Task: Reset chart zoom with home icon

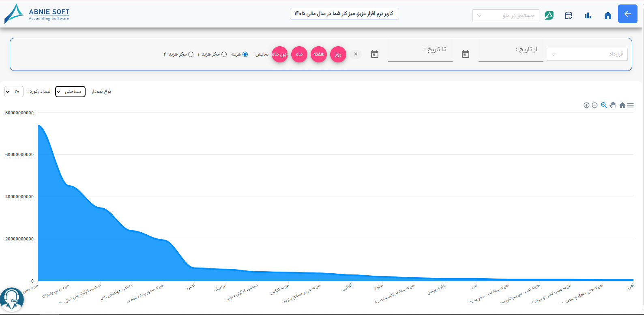Action: pyautogui.click(x=622, y=105)
